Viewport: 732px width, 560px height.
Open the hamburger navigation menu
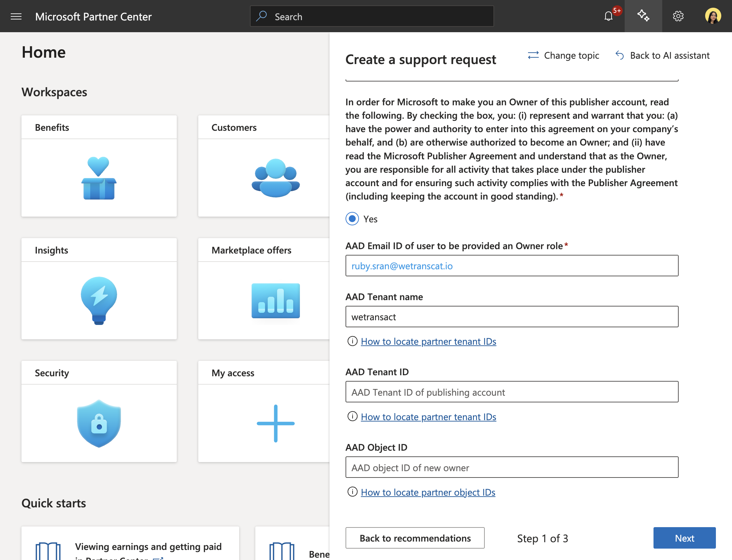tap(16, 16)
